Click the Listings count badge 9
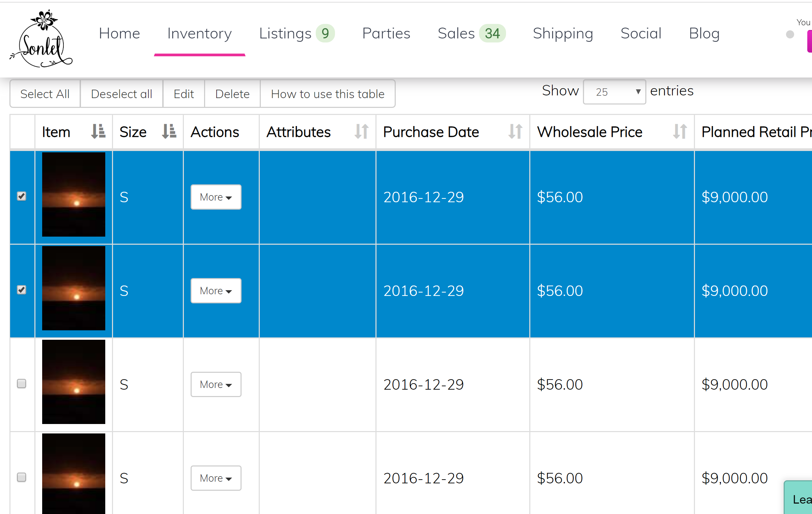Screen dimensions: 812x514 pos(325,33)
